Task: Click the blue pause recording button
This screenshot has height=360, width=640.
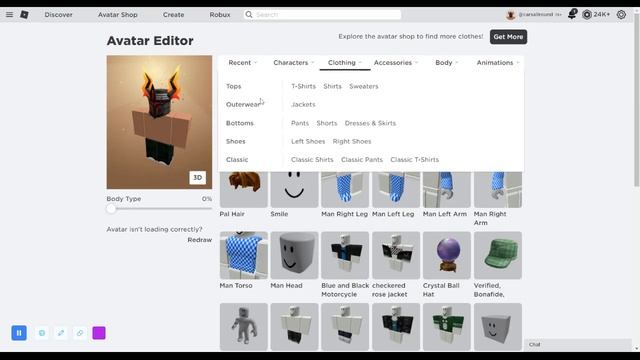Action: click(x=19, y=333)
